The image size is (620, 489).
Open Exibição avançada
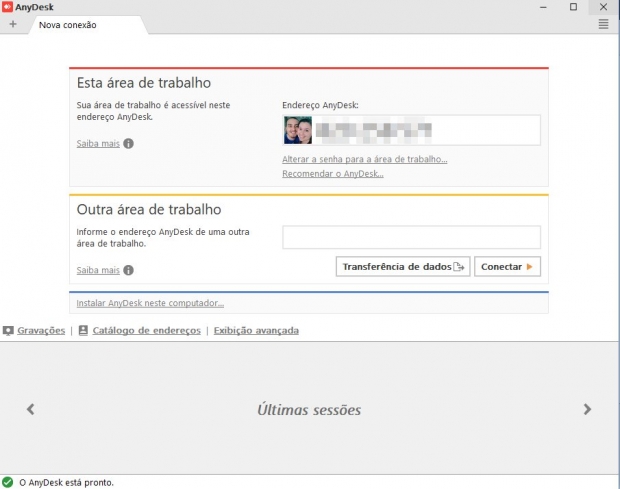coord(256,330)
